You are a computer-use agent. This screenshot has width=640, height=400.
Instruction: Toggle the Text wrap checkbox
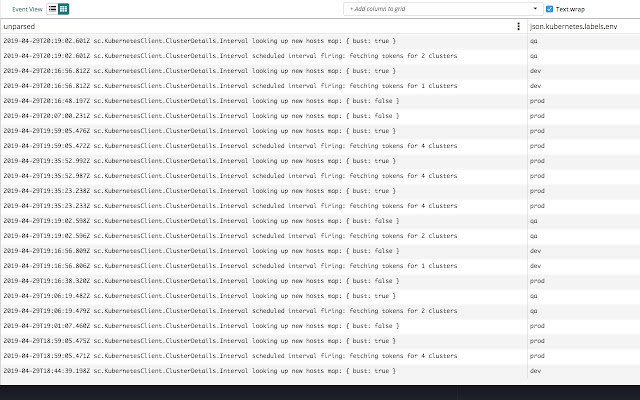click(x=549, y=9)
